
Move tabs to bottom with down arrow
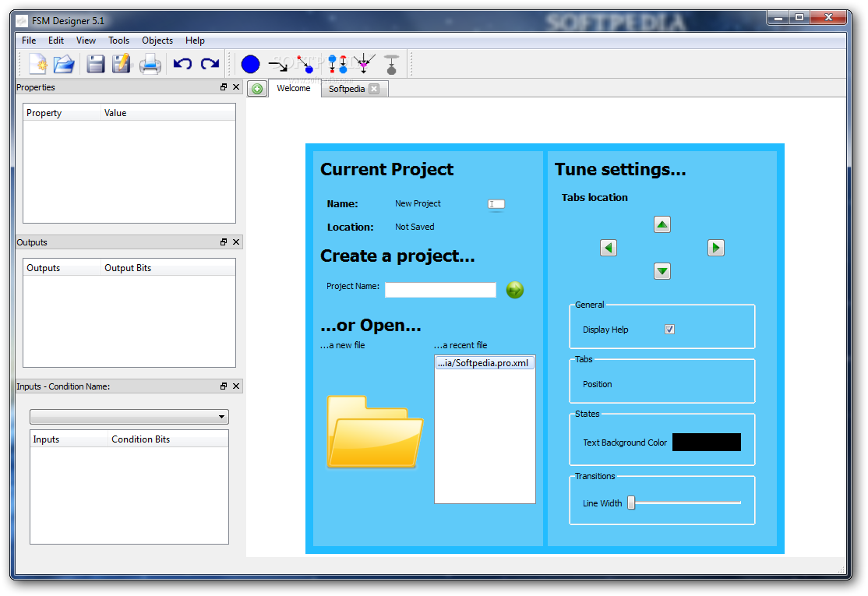pyautogui.click(x=662, y=270)
